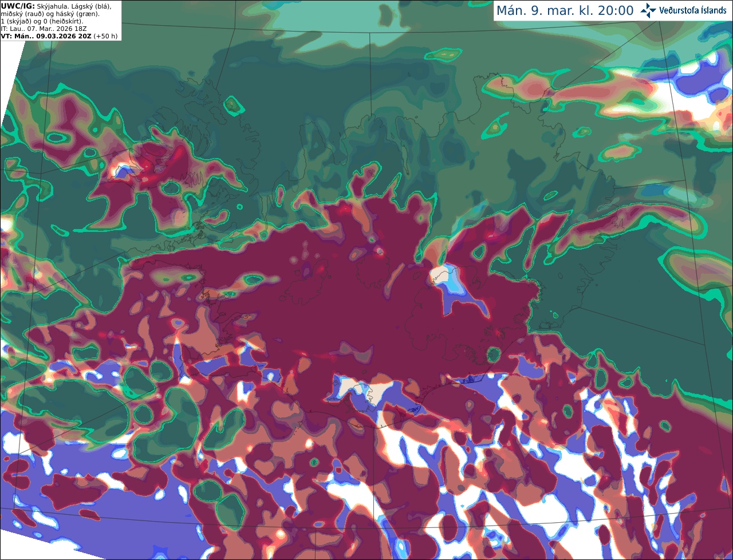Click the 'VT: Mán.. 09.03.2026 20Z' line
The width and height of the screenshot is (733, 560).
[x=60, y=36]
